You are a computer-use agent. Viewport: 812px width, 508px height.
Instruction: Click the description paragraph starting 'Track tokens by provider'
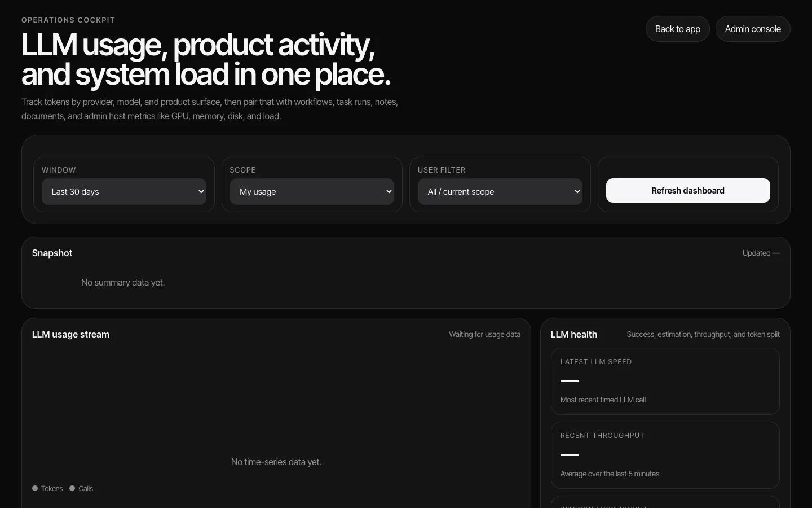[x=210, y=109]
